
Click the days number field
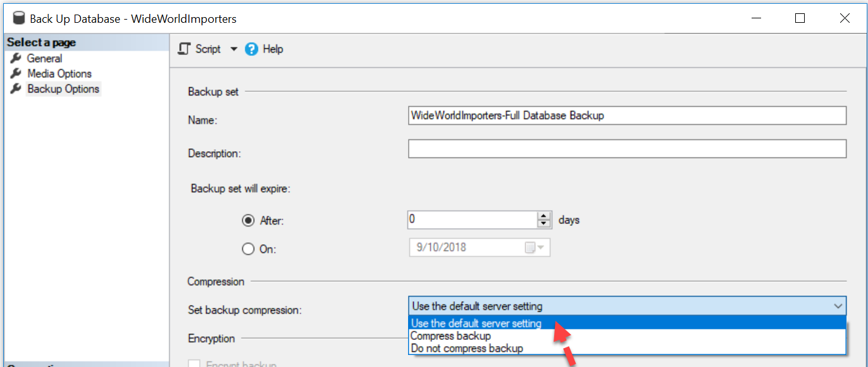click(473, 220)
